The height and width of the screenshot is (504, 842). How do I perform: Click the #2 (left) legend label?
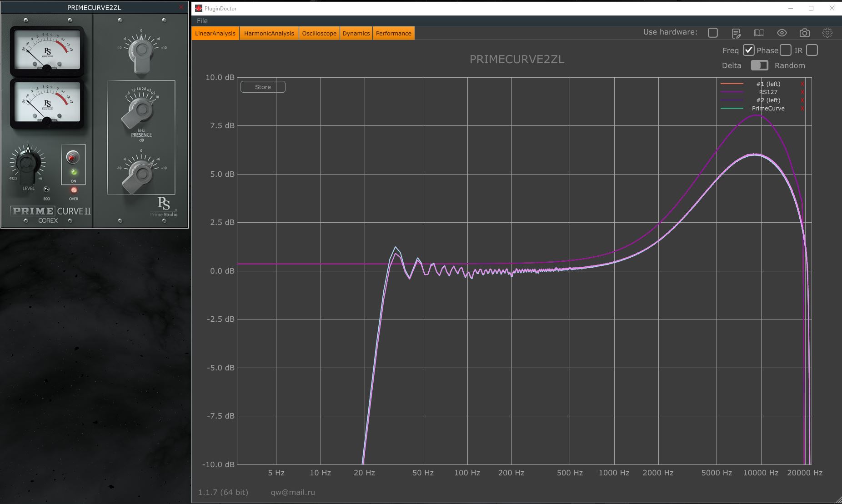tap(768, 100)
